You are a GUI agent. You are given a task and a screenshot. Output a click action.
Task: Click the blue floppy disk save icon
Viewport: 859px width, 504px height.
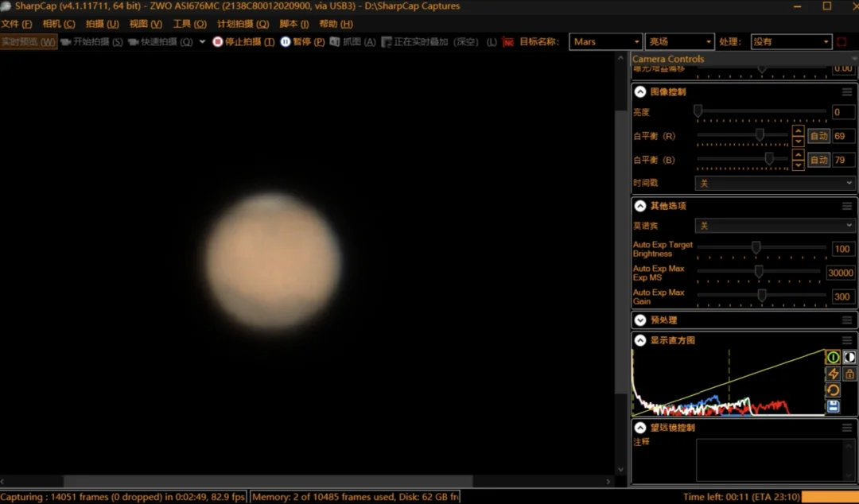833,406
